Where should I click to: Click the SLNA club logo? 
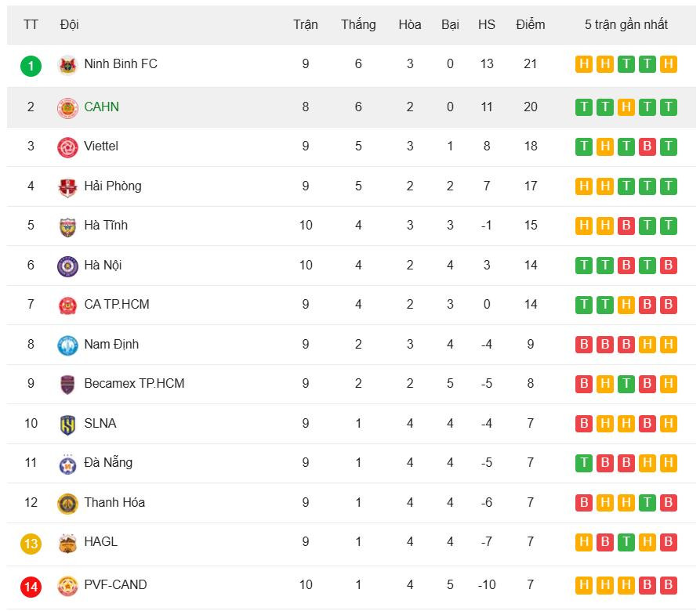pos(67,425)
